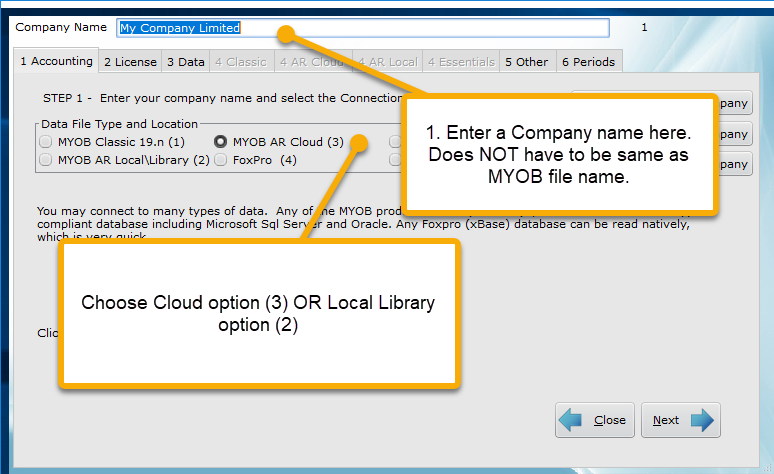Click the Company Name label

coord(61,27)
